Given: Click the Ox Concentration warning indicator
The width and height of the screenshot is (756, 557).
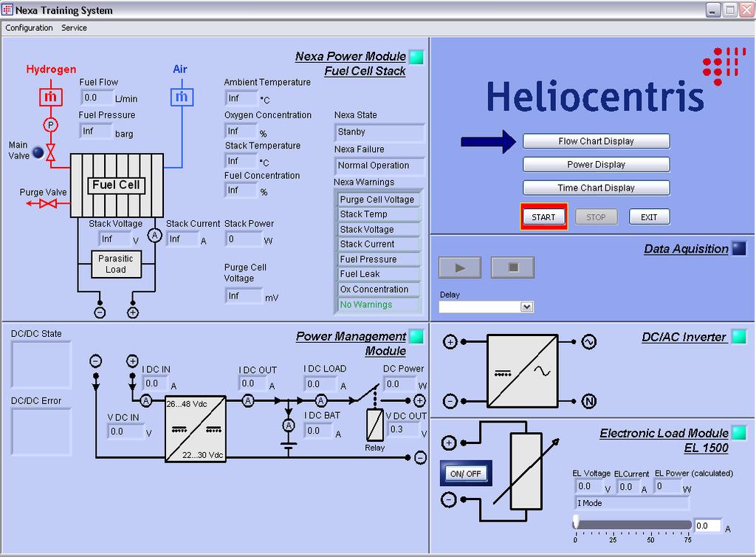Looking at the screenshot, I should 377,290.
